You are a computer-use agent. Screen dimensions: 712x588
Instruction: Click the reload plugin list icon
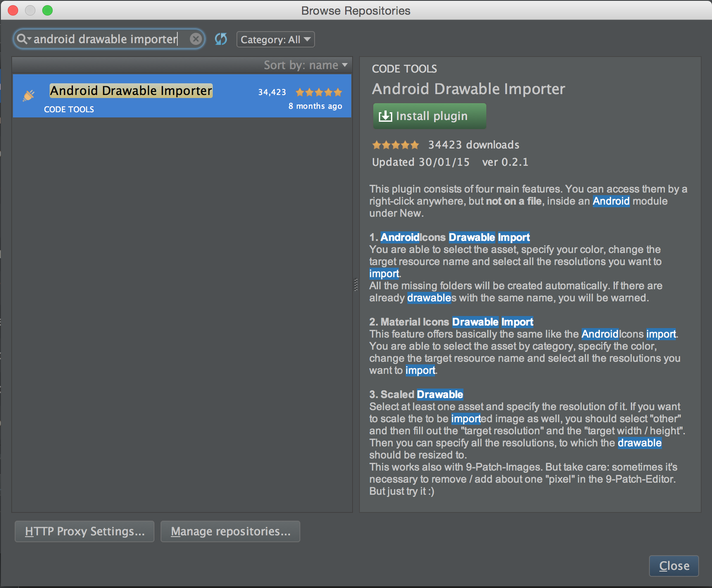click(221, 39)
